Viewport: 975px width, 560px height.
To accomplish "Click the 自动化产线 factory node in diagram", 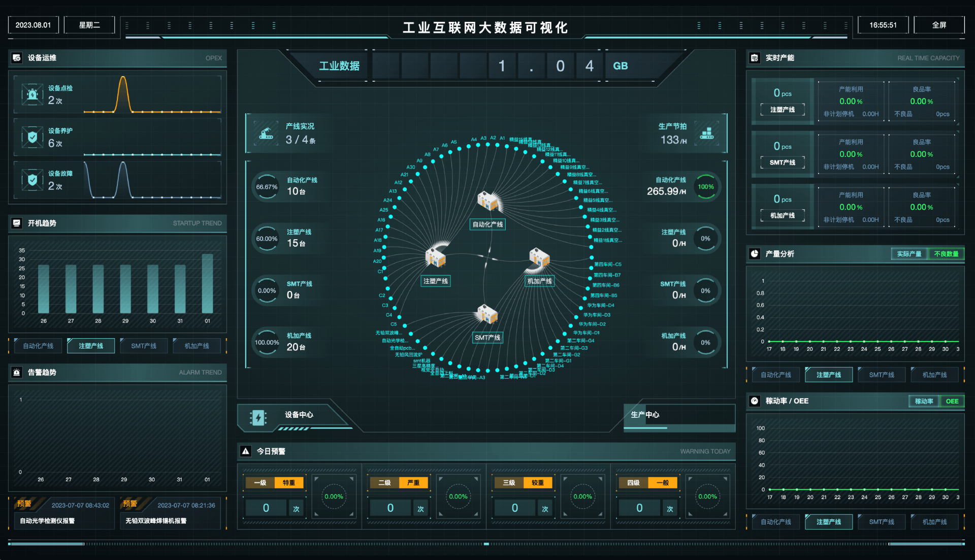I will pyautogui.click(x=487, y=202).
